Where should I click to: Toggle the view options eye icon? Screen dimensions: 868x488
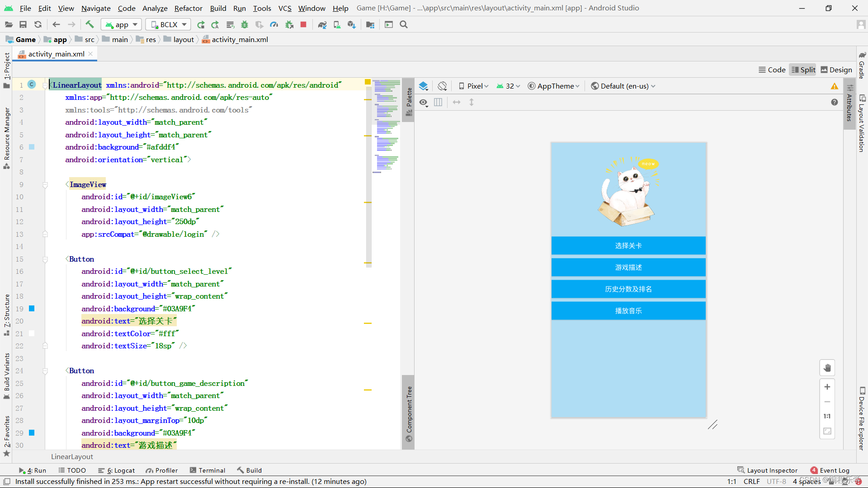pyautogui.click(x=423, y=103)
